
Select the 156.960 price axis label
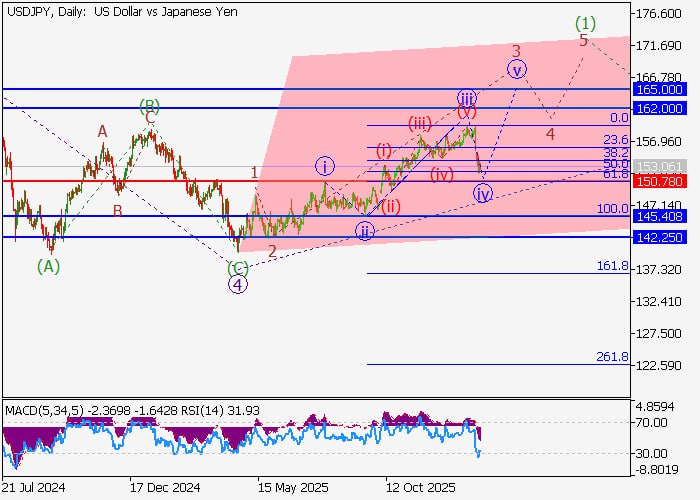pos(658,142)
